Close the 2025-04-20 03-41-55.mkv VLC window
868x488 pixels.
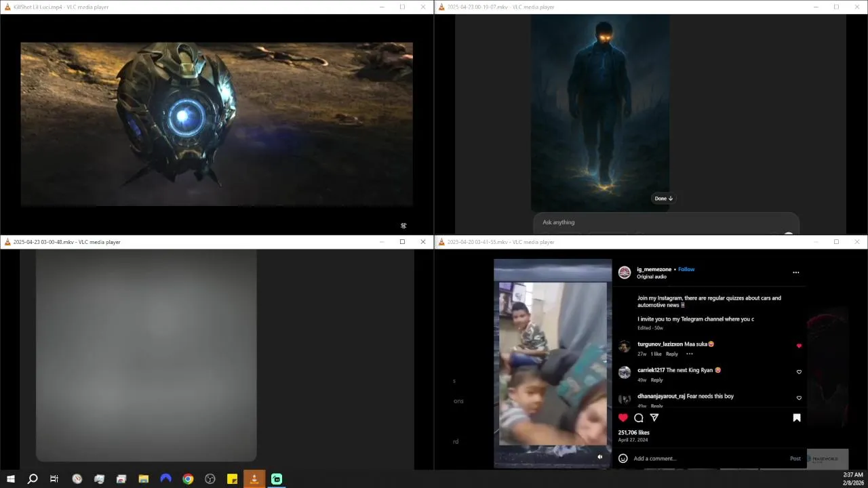click(x=856, y=242)
